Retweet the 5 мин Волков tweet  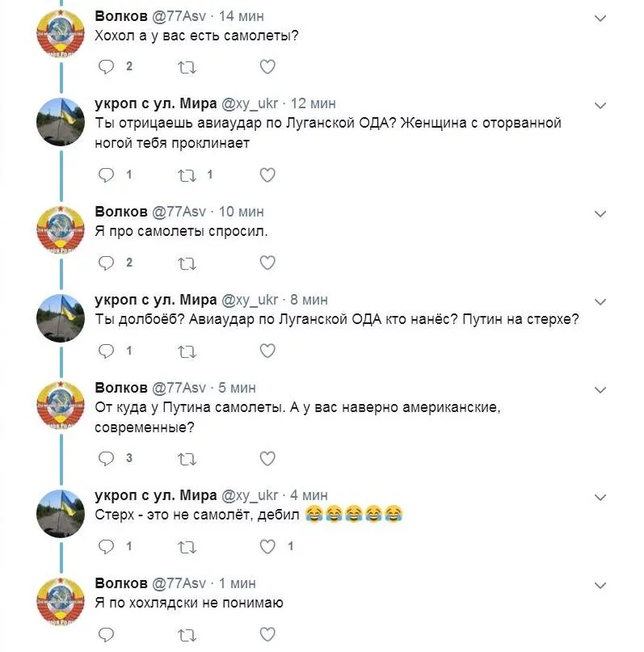coord(187,459)
